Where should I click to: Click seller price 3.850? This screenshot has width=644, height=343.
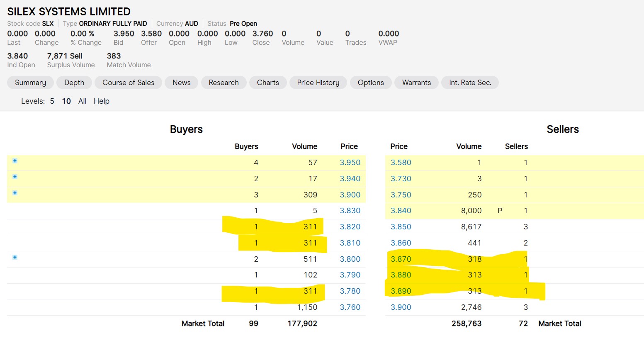pos(401,227)
